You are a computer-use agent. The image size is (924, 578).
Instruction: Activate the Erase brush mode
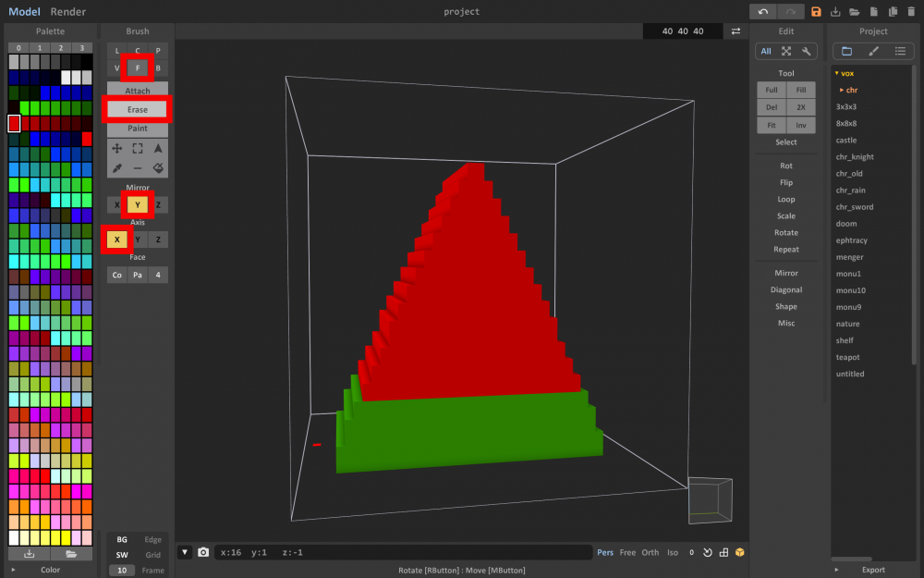pyautogui.click(x=137, y=108)
